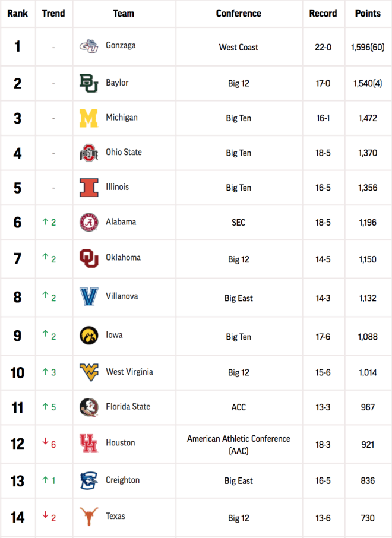Click the Villanova V logo

88,297
